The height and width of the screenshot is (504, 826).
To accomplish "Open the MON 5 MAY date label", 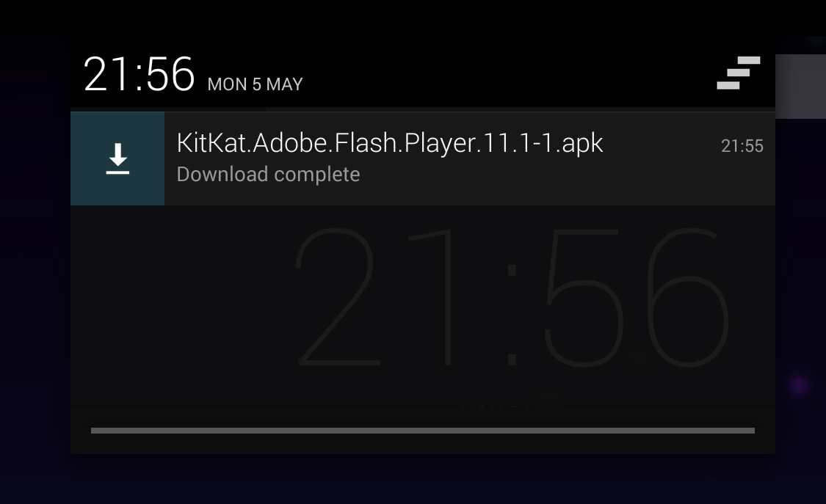I will click(x=255, y=84).
